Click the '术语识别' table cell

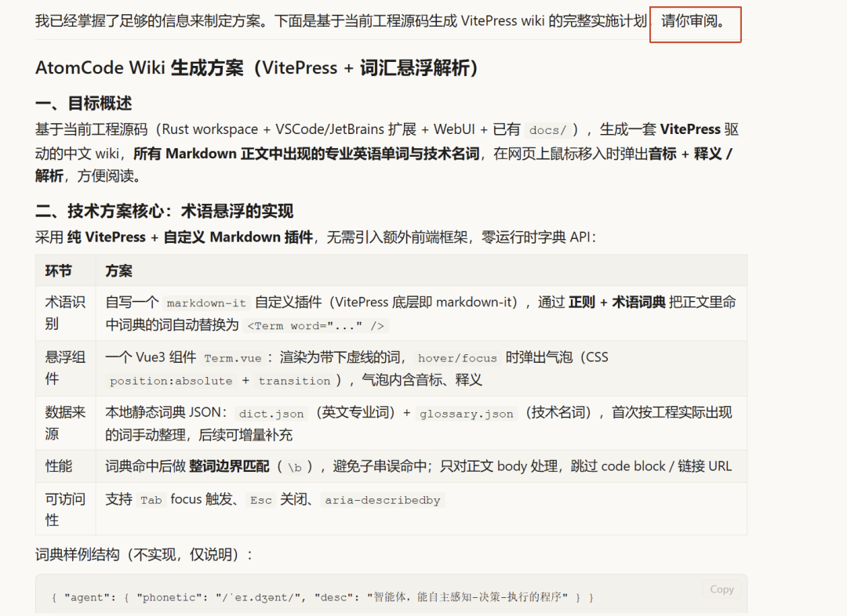[65, 313]
